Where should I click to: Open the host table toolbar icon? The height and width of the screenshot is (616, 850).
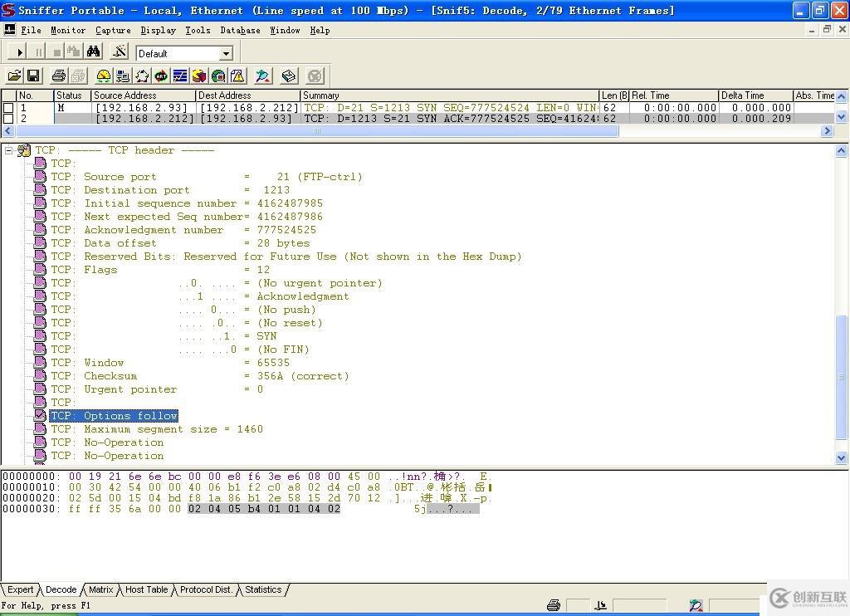[123, 76]
